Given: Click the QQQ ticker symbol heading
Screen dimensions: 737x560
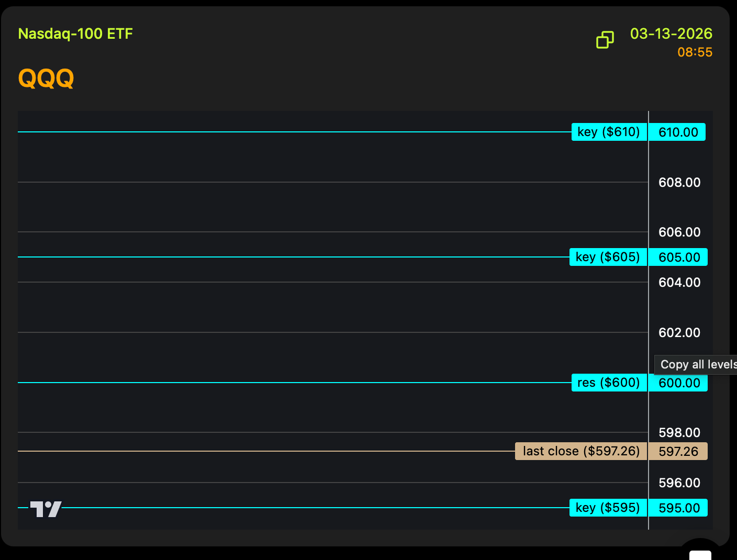Looking at the screenshot, I should click(x=46, y=79).
